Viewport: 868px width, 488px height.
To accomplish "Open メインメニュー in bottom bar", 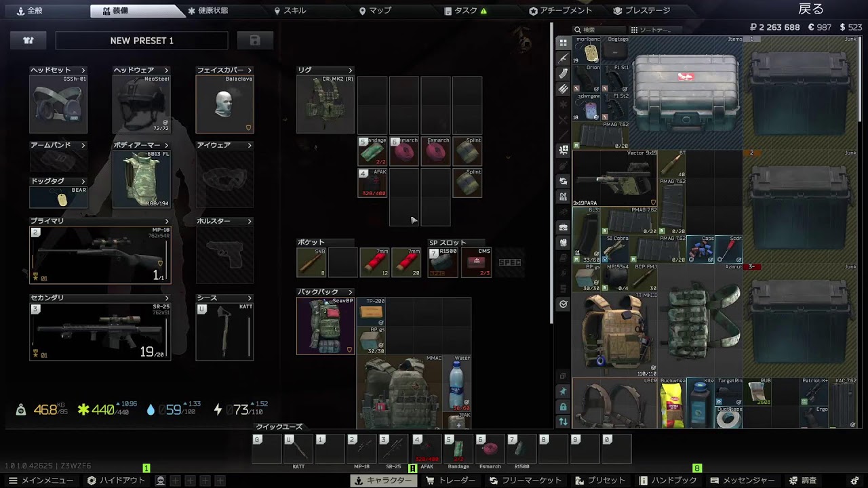I will [41, 481].
